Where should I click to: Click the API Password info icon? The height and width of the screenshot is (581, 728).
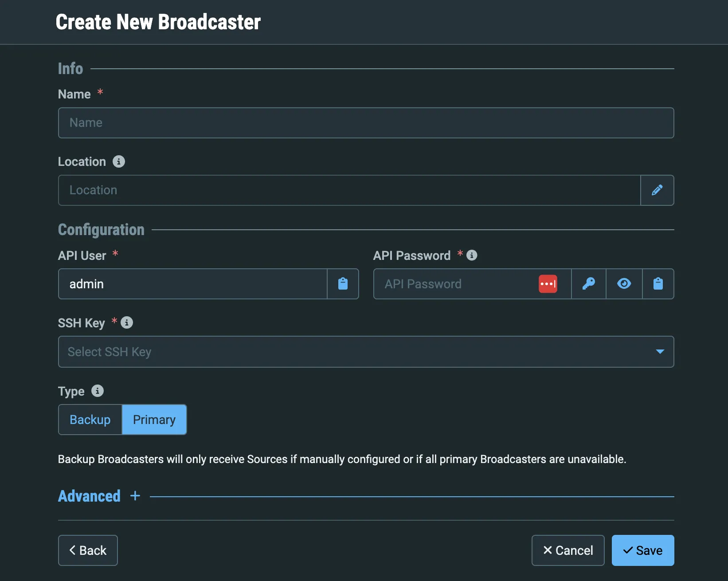tap(472, 255)
